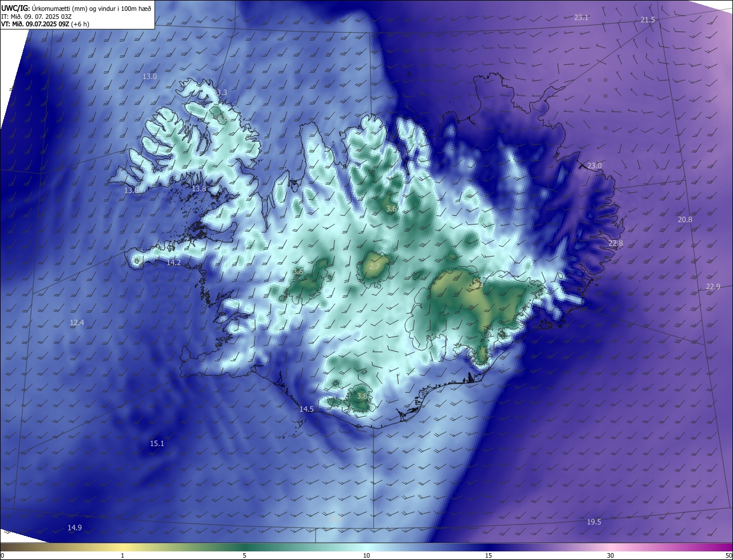Click the 23.1 value label
This screenshot has height=560, width=733.
coord(581,18)
